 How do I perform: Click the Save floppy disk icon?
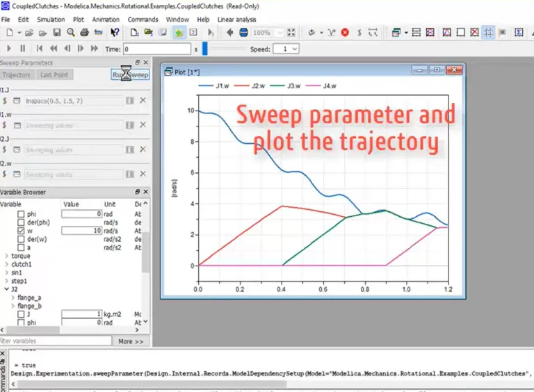click(57, 33)
